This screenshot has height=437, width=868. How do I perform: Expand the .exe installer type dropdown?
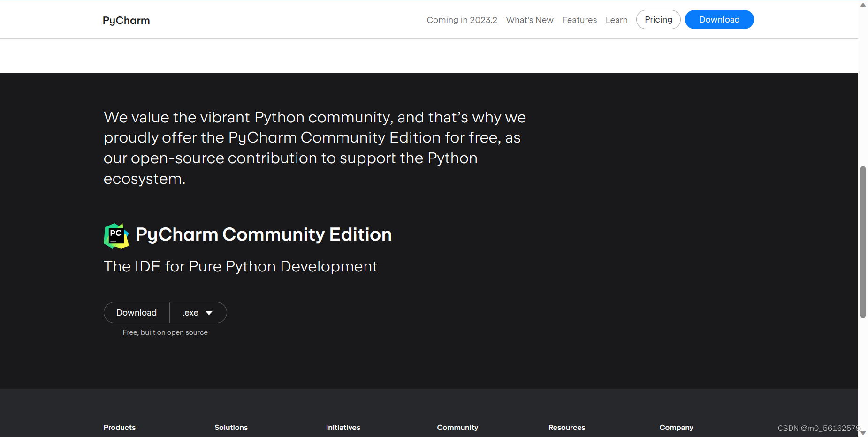[x=198, y=313]
